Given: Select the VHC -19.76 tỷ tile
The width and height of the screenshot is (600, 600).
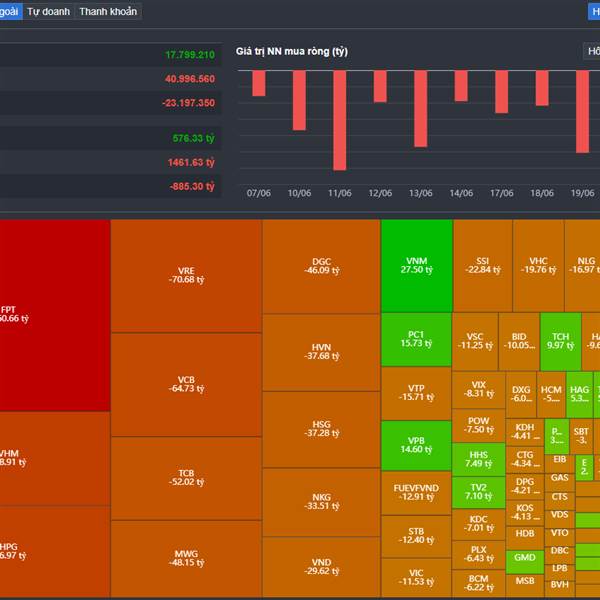Looking at the screenshot, I should (538, 266).
